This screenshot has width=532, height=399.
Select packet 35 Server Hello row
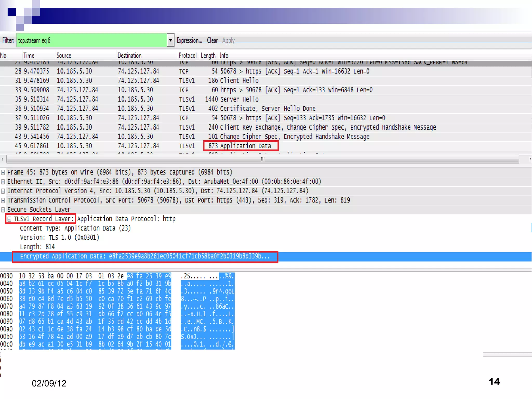pos(239,99)
